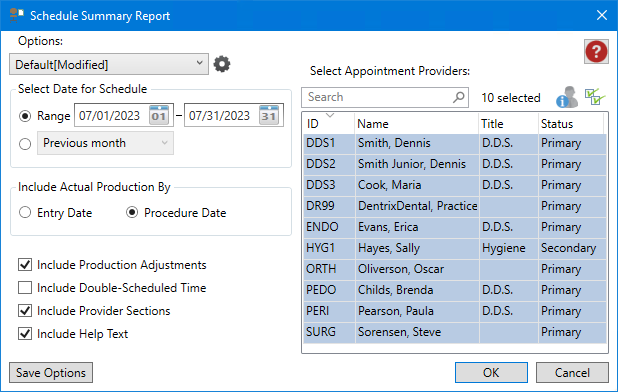The height and width of the screenshot is (392, 618).
Task: Select provider row Oliverson, Oscar
Action: click(455, 269)
